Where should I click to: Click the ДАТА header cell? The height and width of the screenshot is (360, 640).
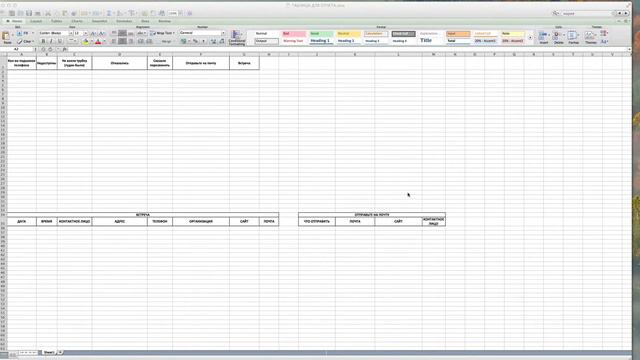coord(22,221)
